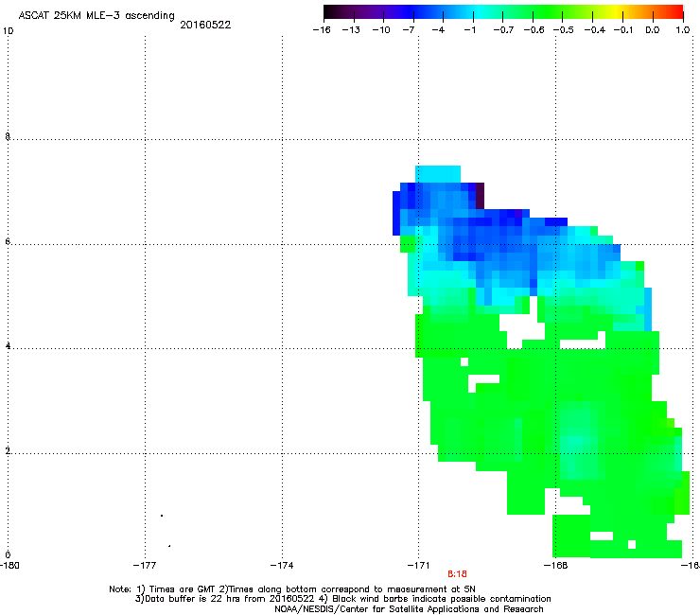
Task: Click the latitude 2 axis label
Action: click(8, 450)
